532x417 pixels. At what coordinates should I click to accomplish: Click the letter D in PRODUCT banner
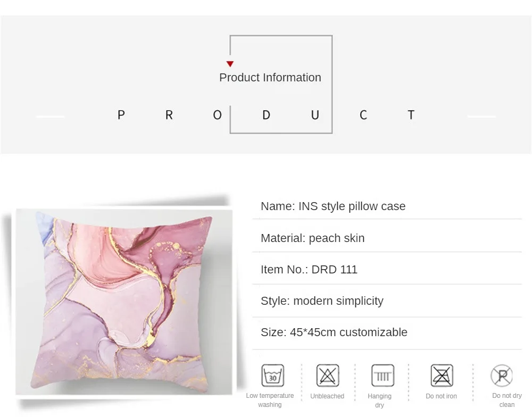[267, 115]
